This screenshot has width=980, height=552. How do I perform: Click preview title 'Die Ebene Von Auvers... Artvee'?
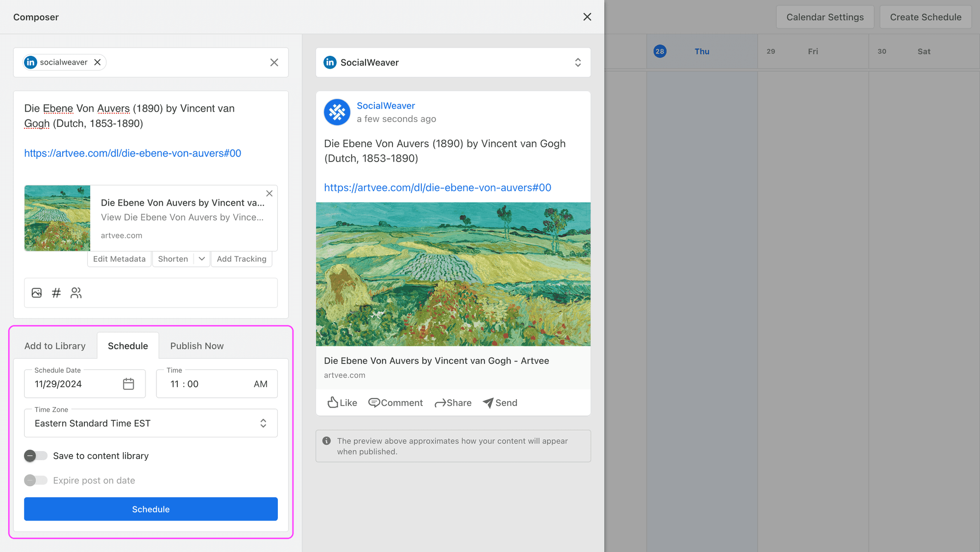tap(437, 361)
